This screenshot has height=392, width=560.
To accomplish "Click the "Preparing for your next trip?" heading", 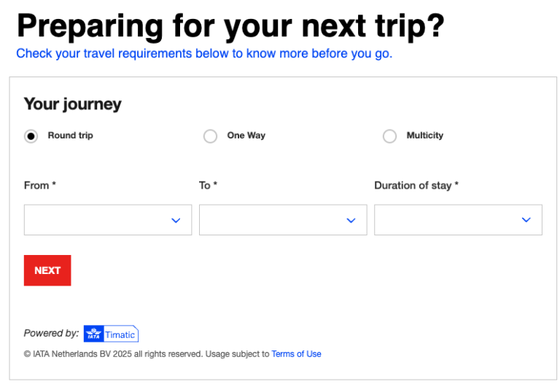I will click(230, 26).
